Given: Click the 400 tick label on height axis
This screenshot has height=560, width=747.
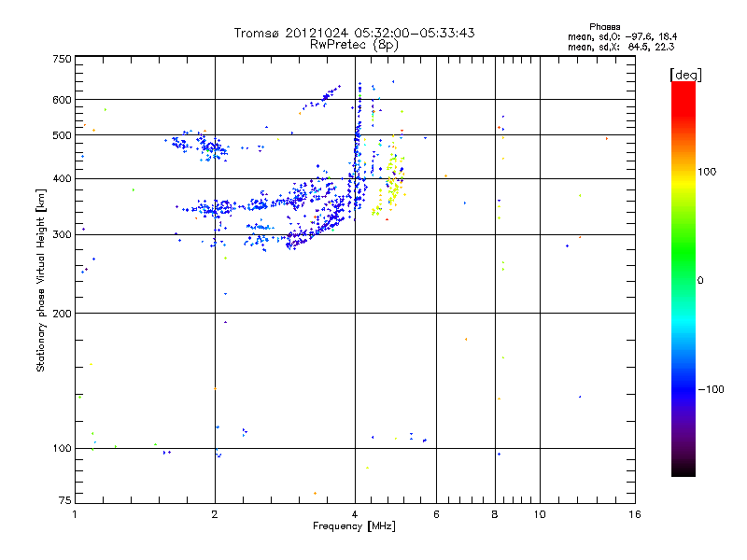Looking at the screenshot, I should click(x=62, y=179).
